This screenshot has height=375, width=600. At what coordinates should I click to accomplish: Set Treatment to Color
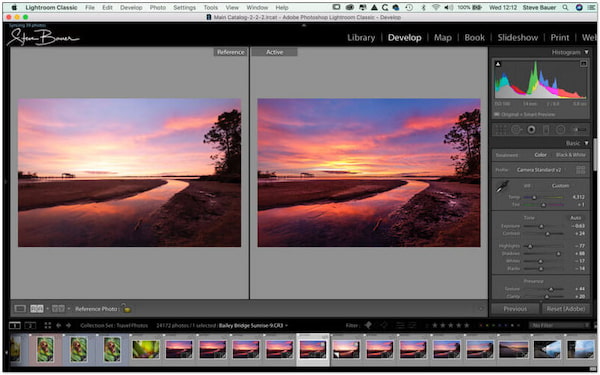click(x=540, y=155)
